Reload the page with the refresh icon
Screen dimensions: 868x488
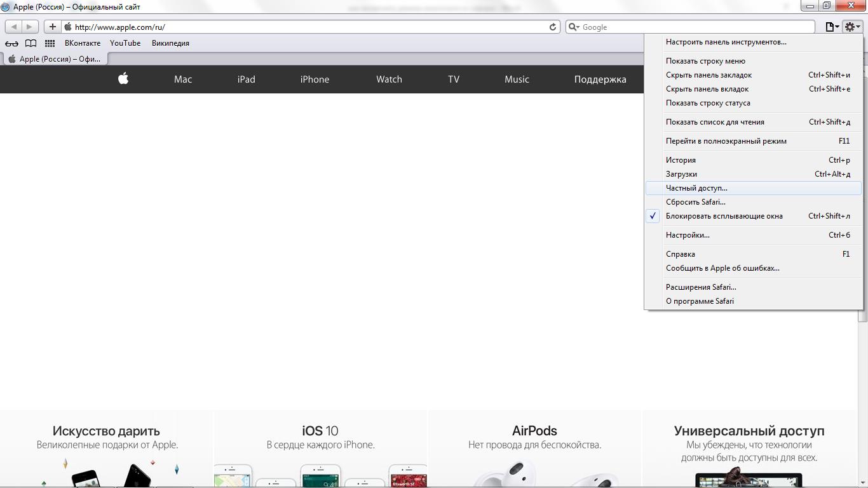(x=553, y=27)
